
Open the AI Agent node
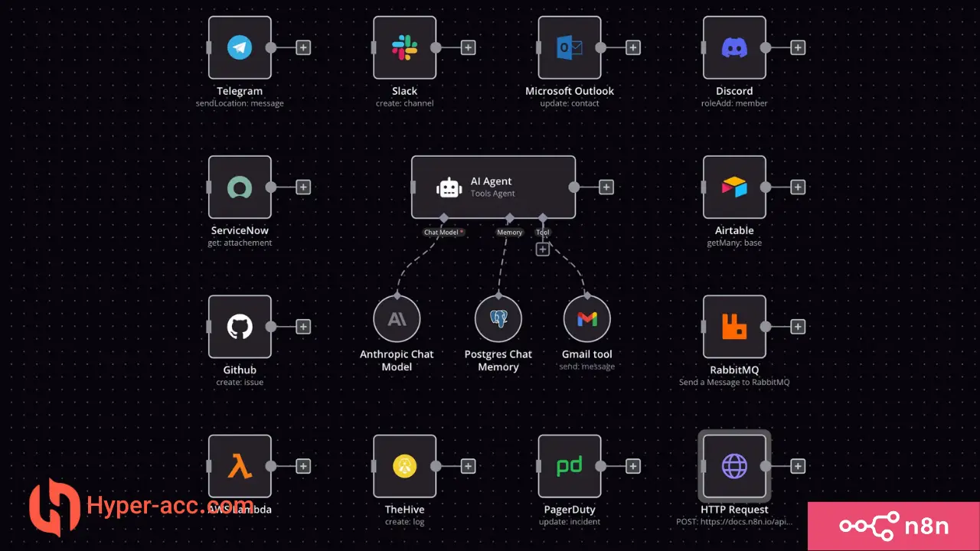[493, 187]
